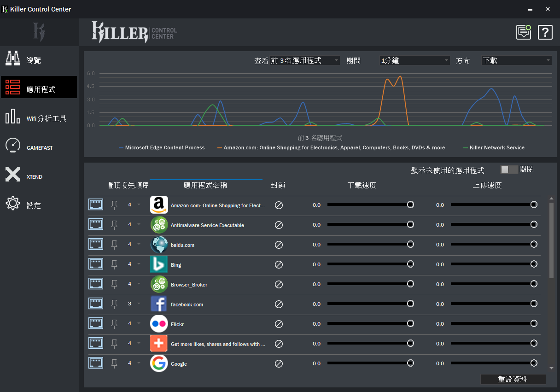Click the Amazon.com app icon
Viewport: 560px width, 392px height.
click(159, 205)
